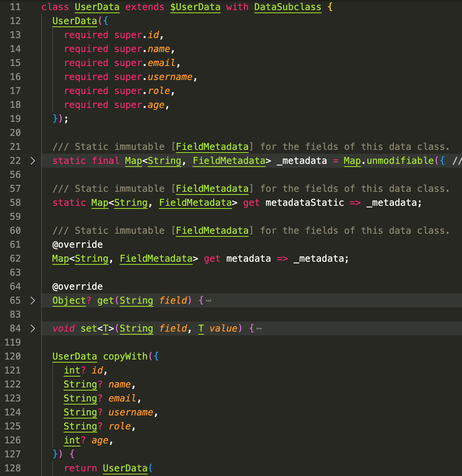Expand the folded get method at line 65

tap(33, 301)
